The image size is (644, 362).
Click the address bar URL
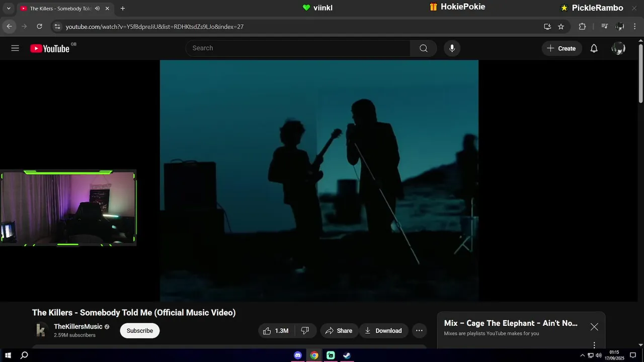(x=154, y=27)
